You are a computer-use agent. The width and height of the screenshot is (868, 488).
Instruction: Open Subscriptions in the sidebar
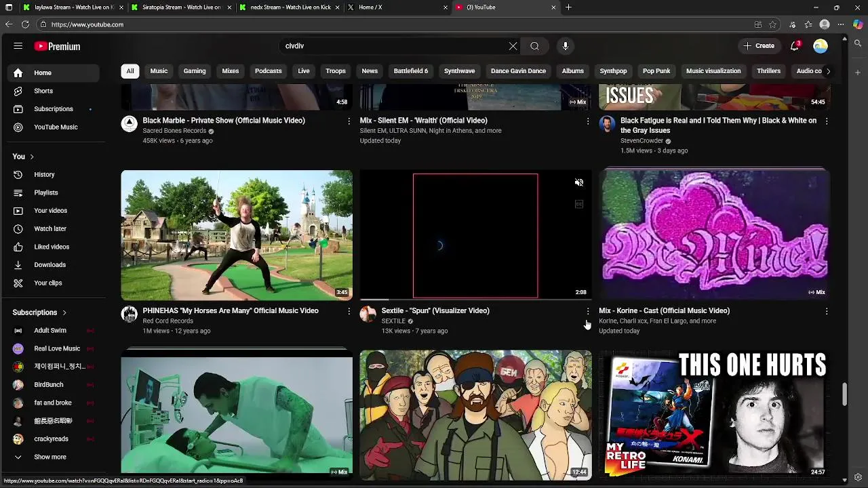tap(54, 109)
